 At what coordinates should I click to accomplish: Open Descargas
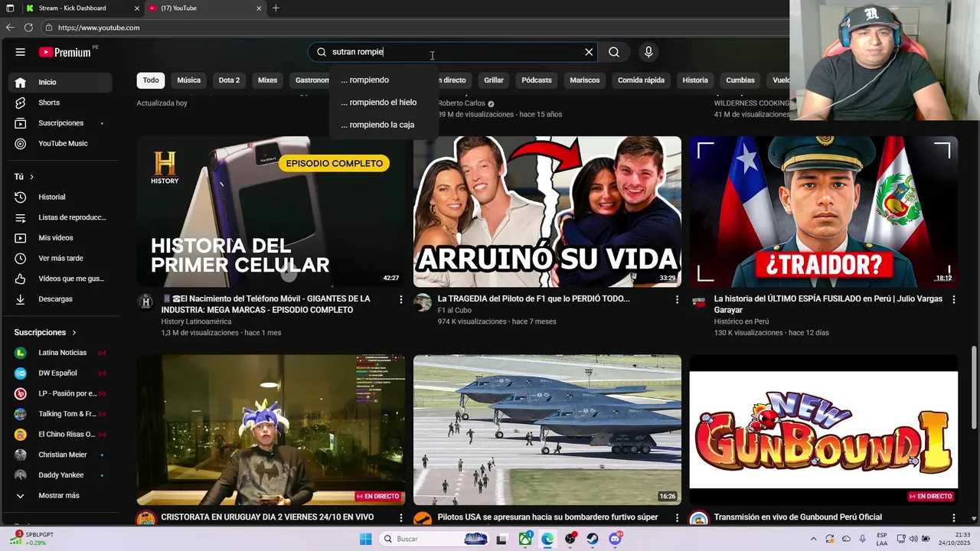click(60, 299)
